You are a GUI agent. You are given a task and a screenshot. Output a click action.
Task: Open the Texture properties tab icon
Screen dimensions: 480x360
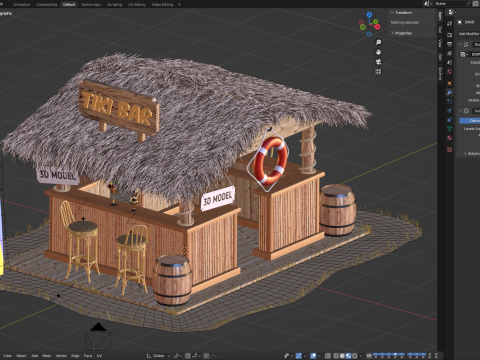click(450, 149)
